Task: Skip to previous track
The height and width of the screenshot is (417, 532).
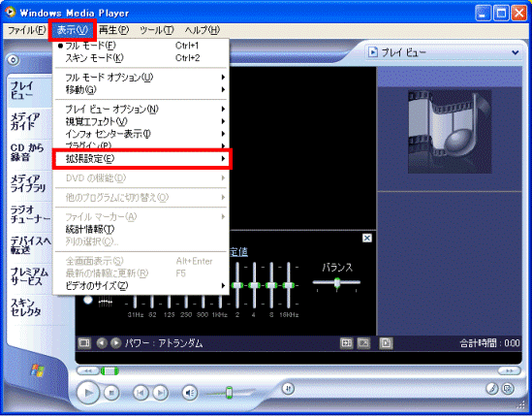Action: click(141, 393)
